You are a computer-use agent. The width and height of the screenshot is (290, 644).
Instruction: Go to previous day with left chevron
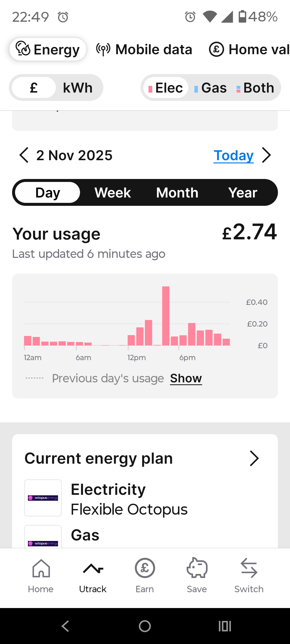[x=24, y=155]
